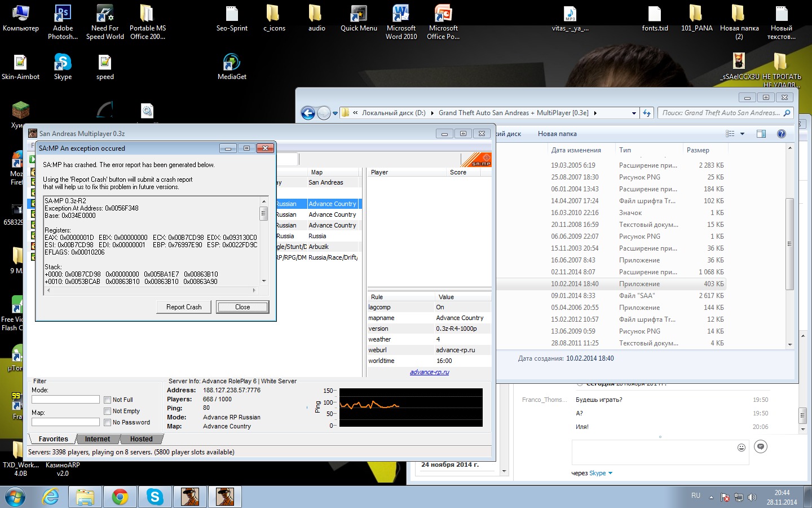Click the volume icon in system tray
The height and width of the screenshot is (508, 812).
point(752,497)
